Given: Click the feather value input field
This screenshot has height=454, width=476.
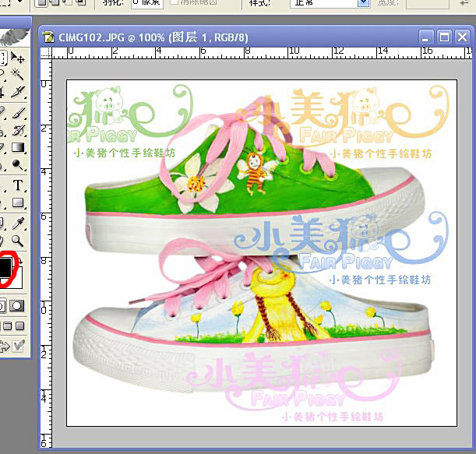Looking at the screenshot, I should point(147,3).
